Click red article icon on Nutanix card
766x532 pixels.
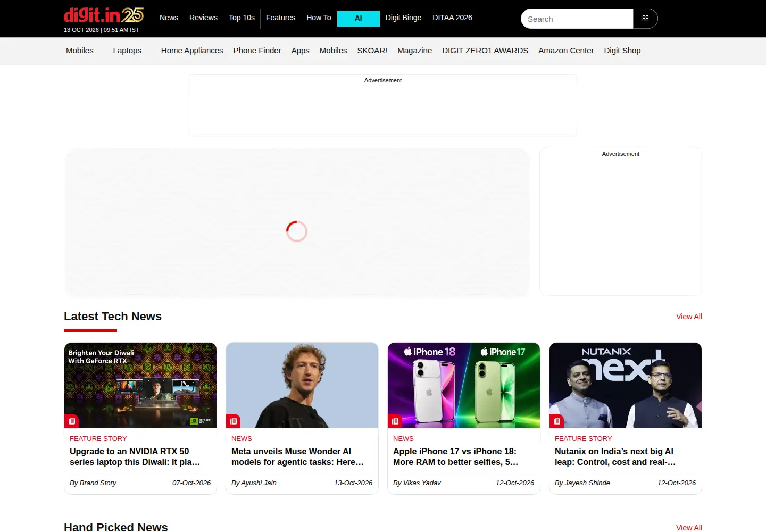click(557, 421)
